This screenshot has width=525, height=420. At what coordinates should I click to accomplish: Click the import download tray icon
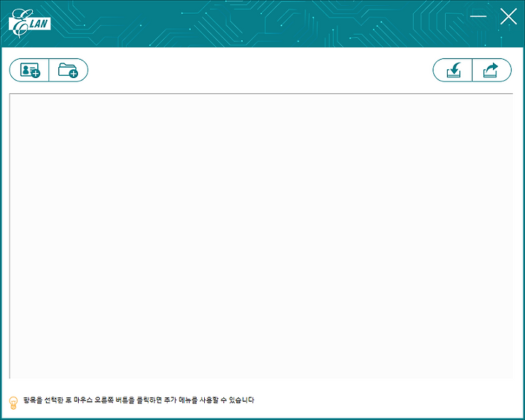453,70
